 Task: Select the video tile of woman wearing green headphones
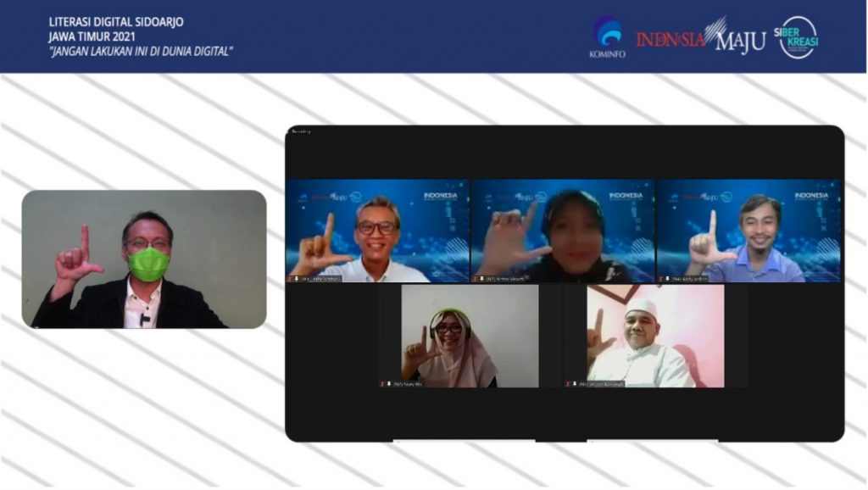(458, 336)
